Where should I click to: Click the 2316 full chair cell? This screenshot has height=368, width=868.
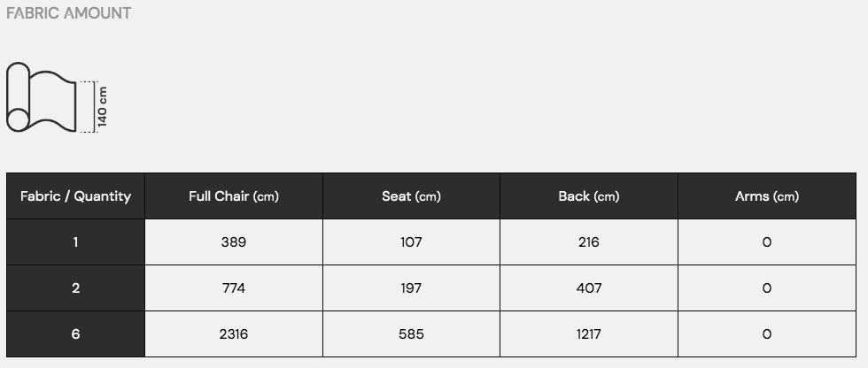pyautogui.click(x=234, y=334)
